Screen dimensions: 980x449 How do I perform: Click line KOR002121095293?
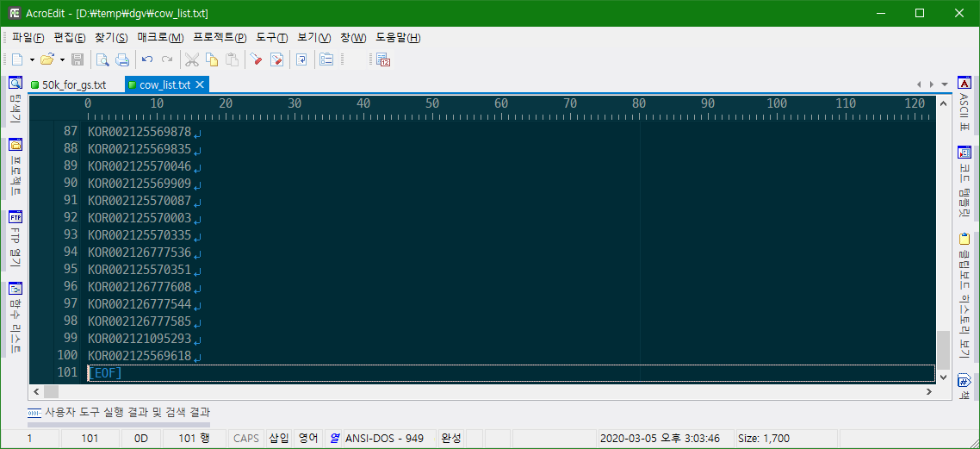(x=140, y=339)
